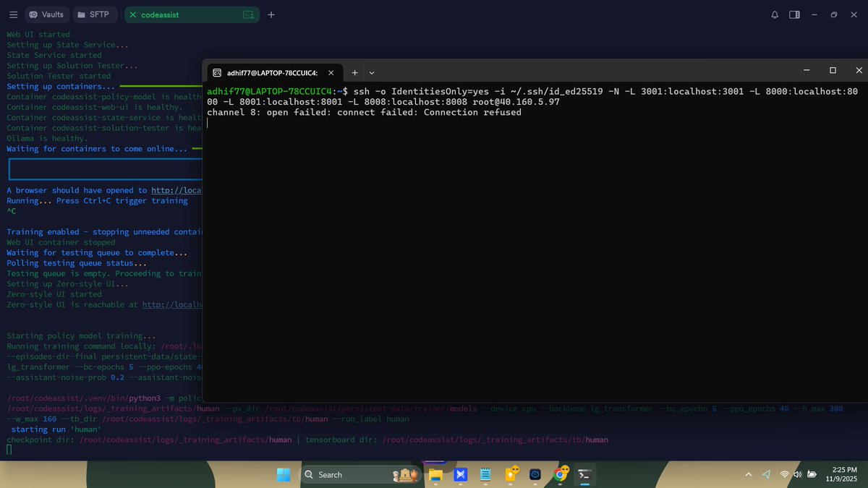Open the yellow notes app on taskbar
868x488 pixels.
pyautogui.click(x=511, y=474)
